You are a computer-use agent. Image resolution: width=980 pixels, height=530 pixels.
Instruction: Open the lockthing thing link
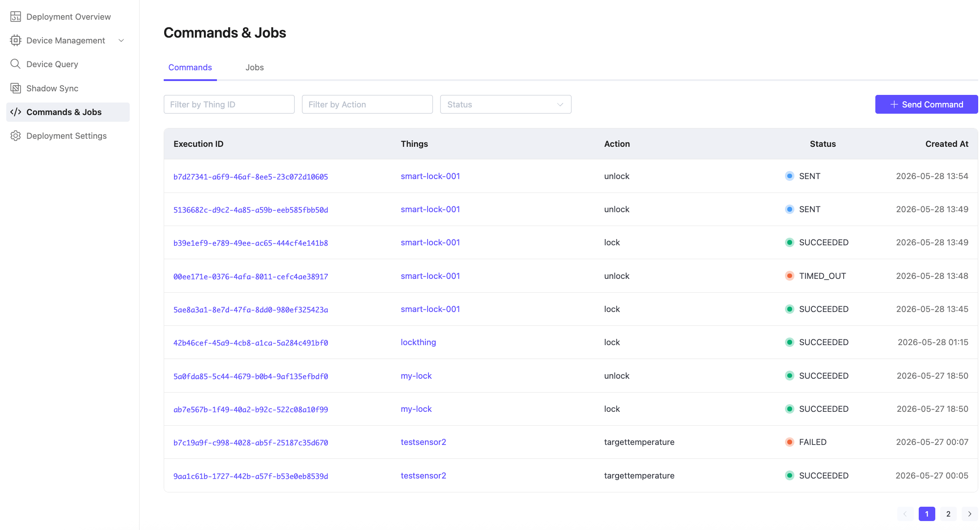click(418, 342)
